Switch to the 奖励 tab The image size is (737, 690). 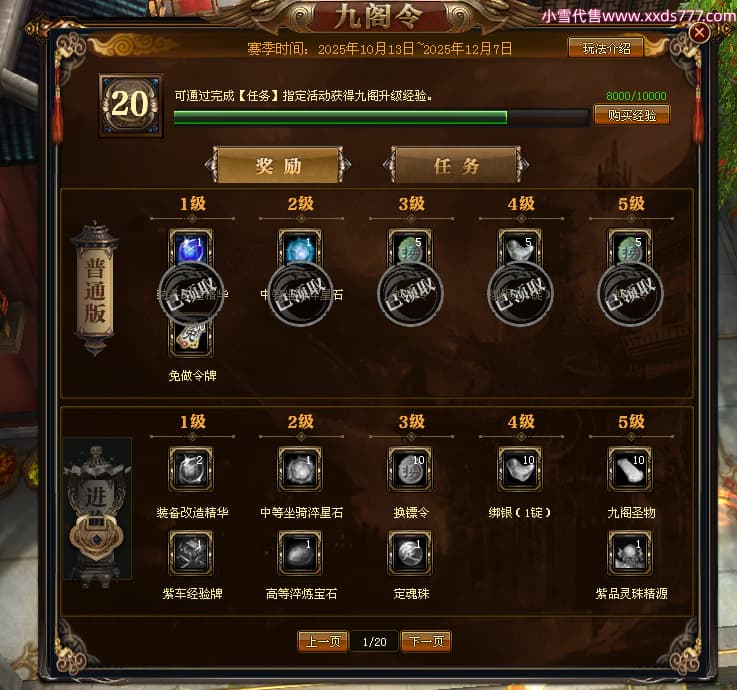(278, 165)
